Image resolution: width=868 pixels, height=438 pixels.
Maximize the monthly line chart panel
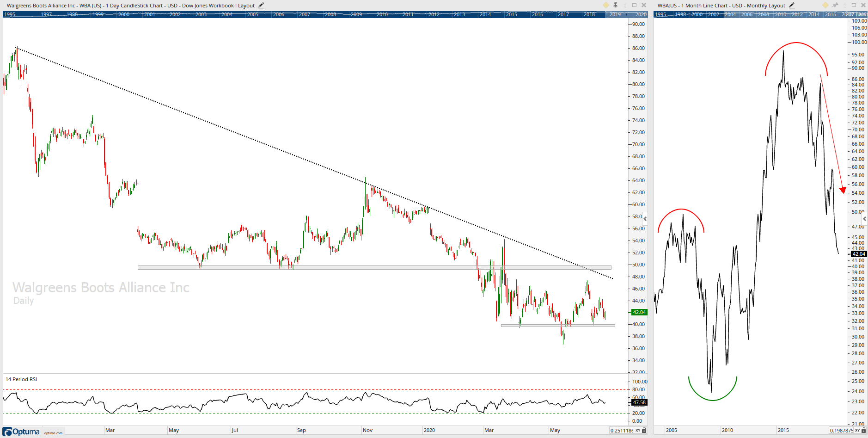pos(854,5)
